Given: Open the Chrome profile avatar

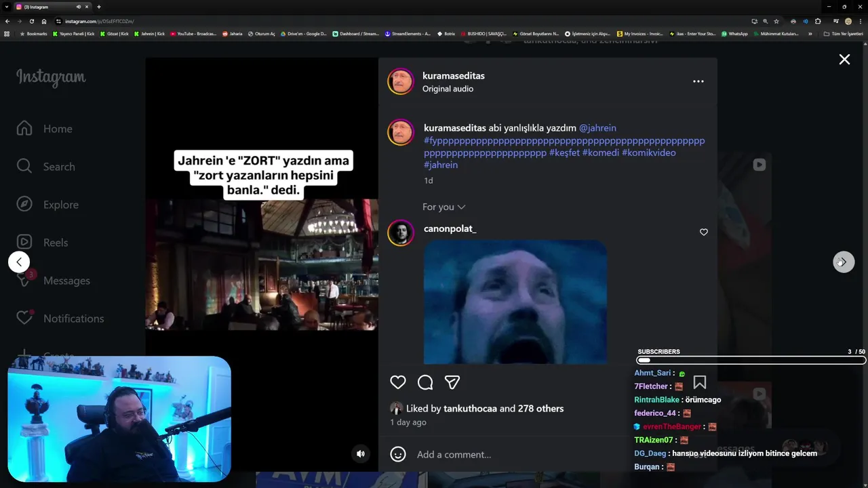Looking at the screenshot, I should 848,21.
